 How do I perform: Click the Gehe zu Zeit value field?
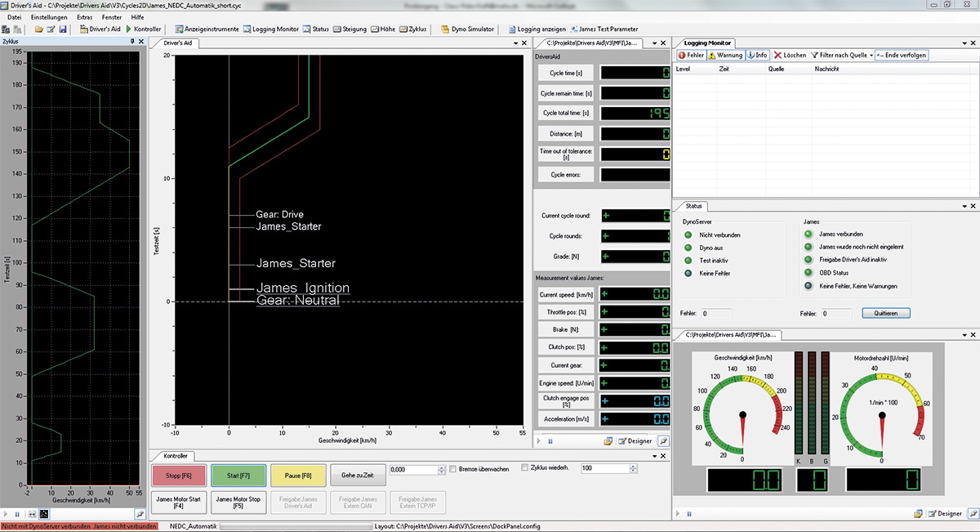pyautogui.click(x=412, y=470)
